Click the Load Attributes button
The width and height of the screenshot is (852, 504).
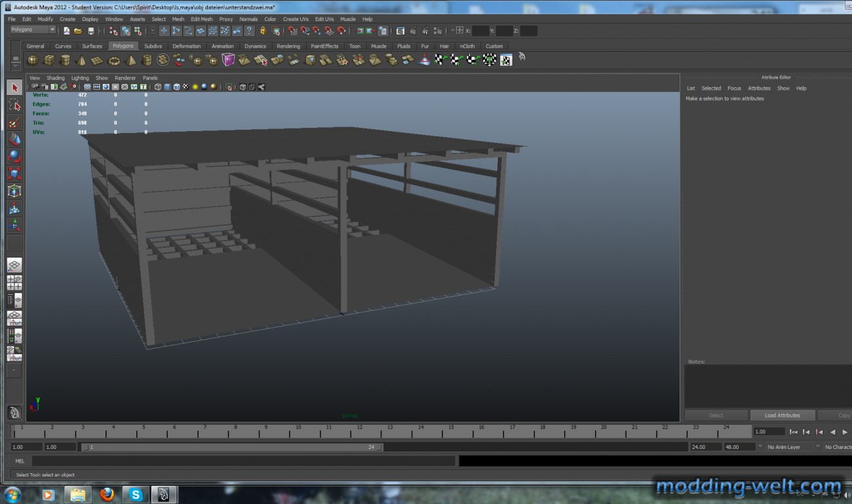click(783, 415)
